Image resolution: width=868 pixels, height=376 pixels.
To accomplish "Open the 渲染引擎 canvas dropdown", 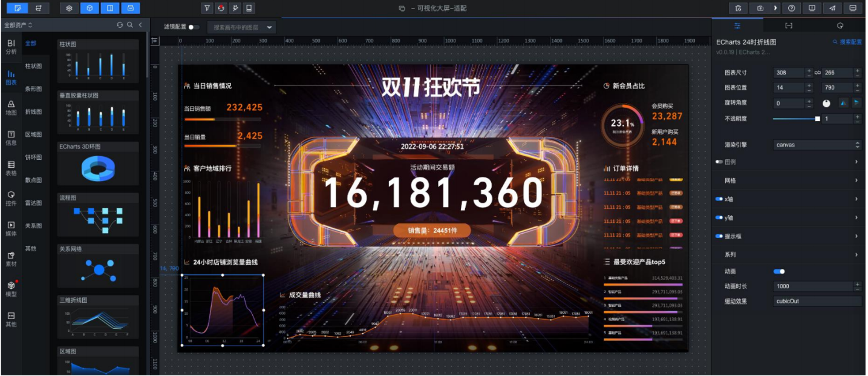I will point(817,145).
